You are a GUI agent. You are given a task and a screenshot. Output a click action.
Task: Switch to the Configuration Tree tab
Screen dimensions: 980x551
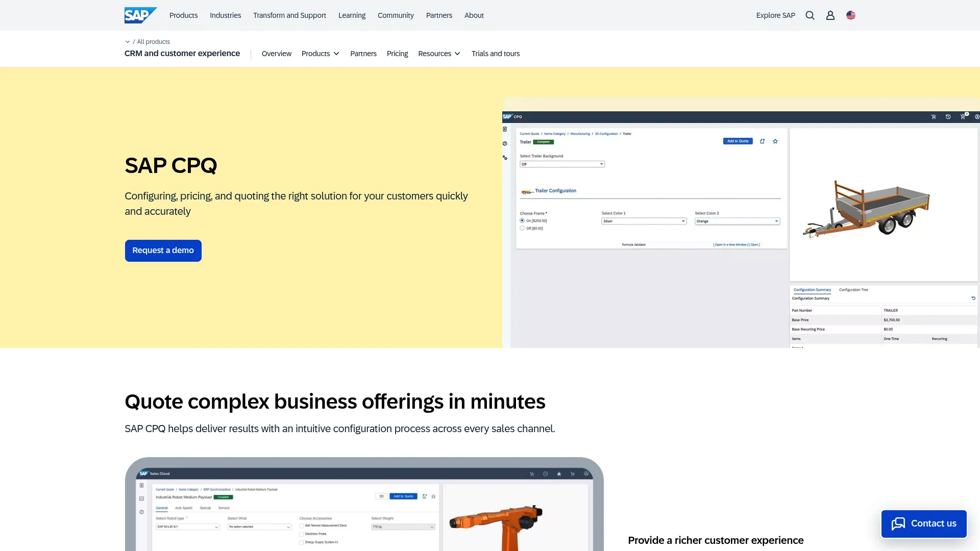click(853, 290)
